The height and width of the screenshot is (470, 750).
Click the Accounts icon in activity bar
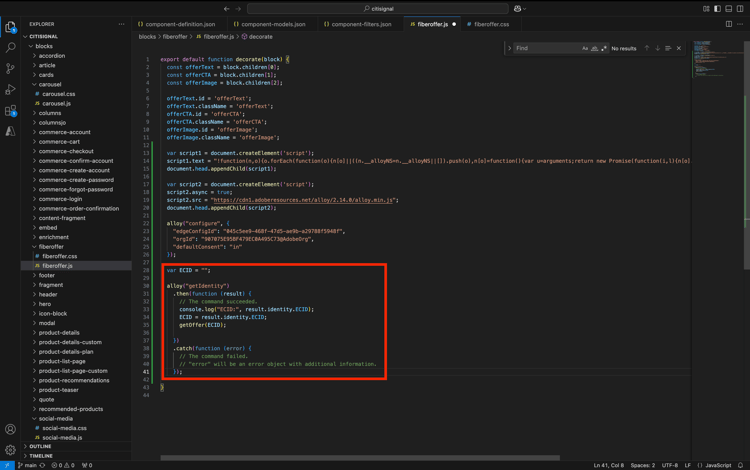11,430
